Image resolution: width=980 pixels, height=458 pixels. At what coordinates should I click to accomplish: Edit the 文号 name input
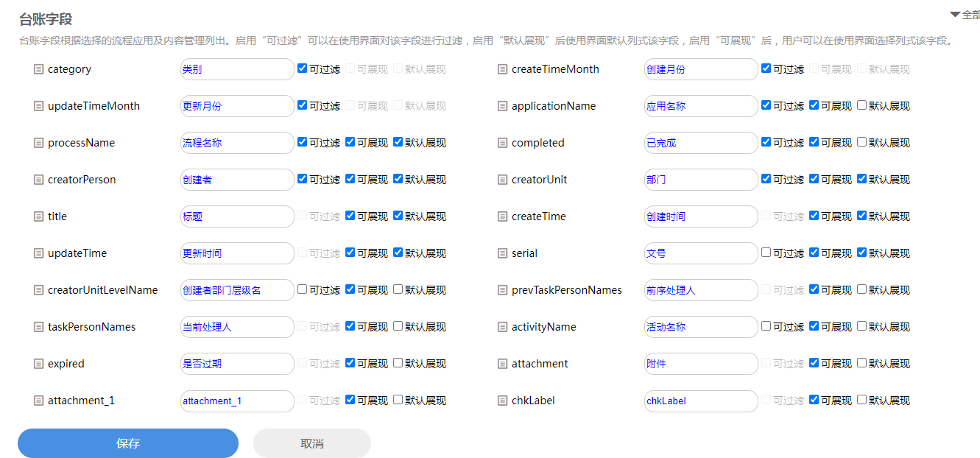coord(701,253)
